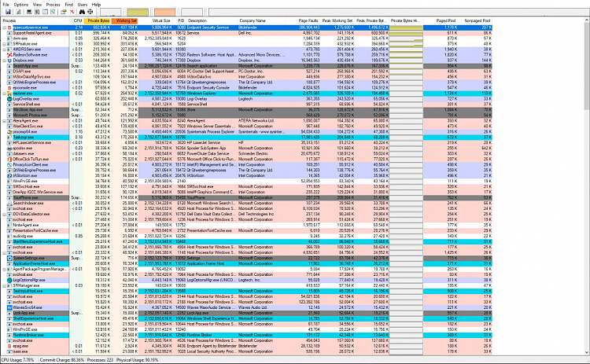
Task: Click the vertical scrollbar of process list
Action: (587, 186)
